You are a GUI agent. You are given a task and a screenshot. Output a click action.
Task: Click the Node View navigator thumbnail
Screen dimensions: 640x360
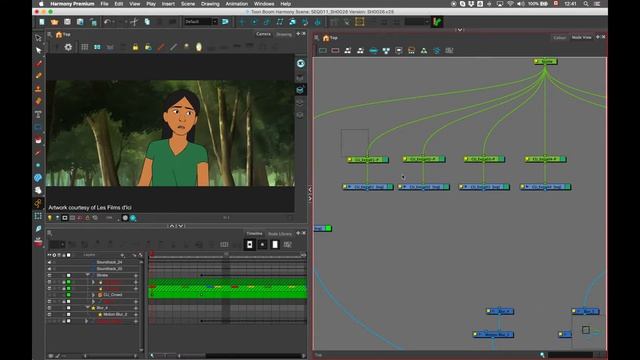pyautogui.click(x=589, y=330)
